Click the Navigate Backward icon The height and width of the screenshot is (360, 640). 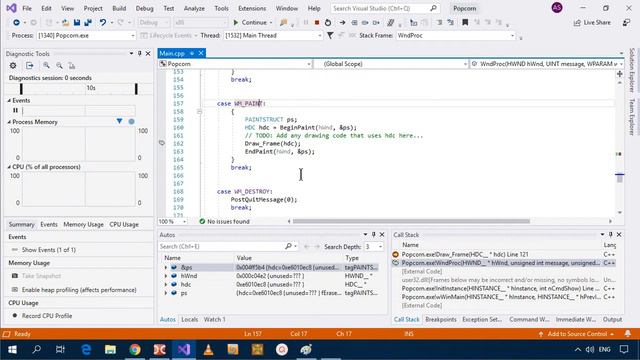point(16,23)
